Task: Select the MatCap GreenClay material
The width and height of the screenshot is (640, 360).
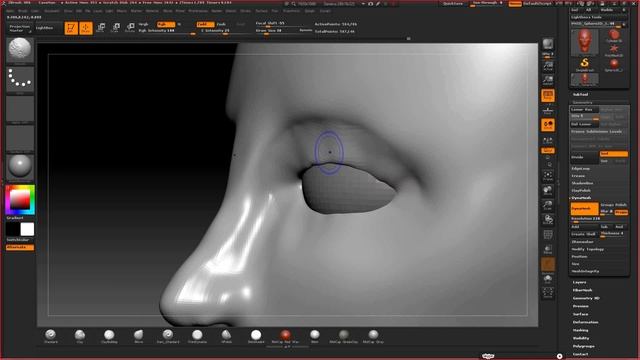Action: coord(344,336)
